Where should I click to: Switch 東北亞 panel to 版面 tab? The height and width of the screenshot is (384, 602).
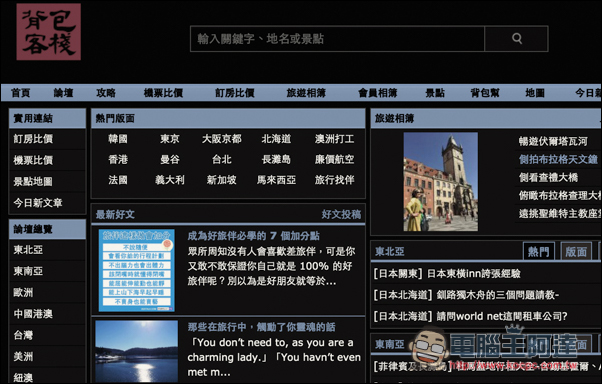(576, 252)
